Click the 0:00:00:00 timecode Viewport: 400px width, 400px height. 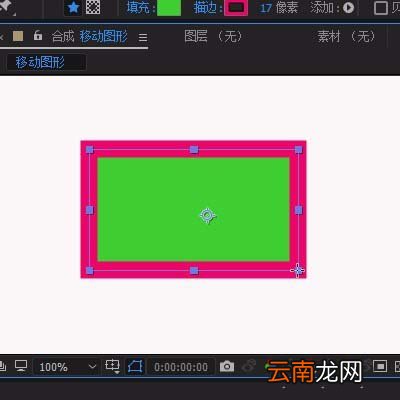tap(181, 367)
